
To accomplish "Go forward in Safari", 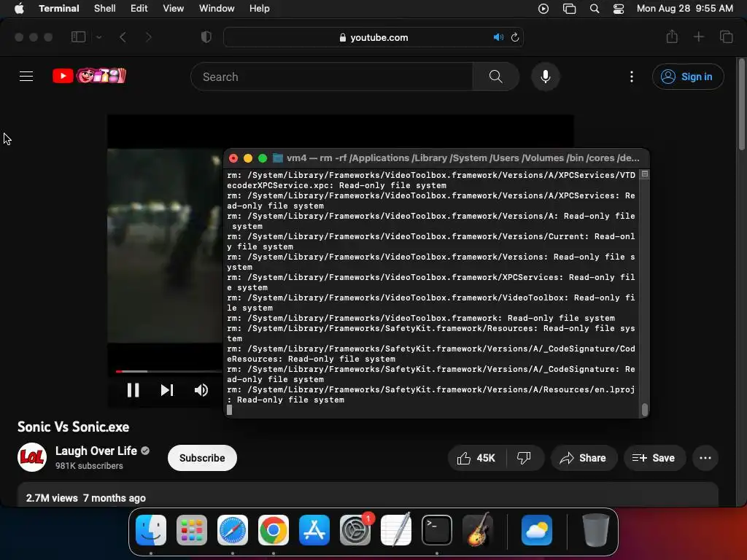I will (148, 37).
